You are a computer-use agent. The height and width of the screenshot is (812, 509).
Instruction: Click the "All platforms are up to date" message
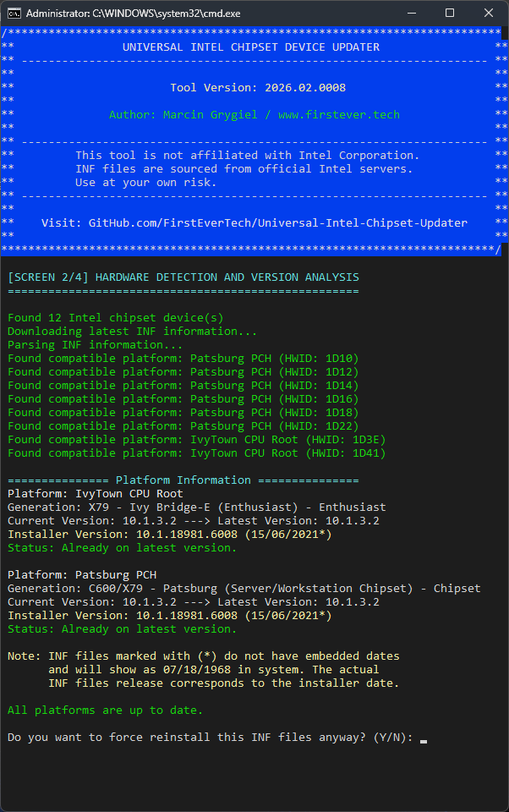(x=105, y=710)
